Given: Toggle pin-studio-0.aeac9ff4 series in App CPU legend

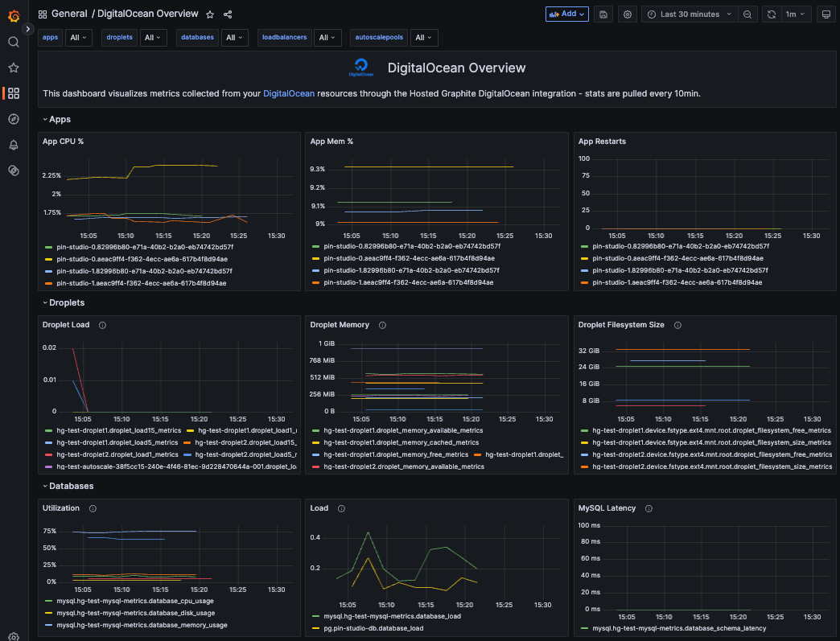Looking at the screenshot, I should click(x=142, y=259).
